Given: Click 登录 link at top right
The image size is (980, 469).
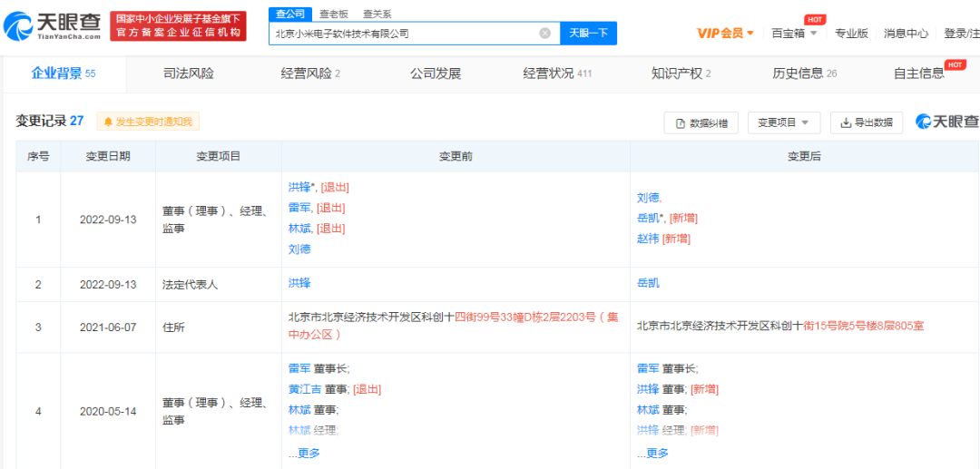Looking at the screenshot, I should pos(955,34).
